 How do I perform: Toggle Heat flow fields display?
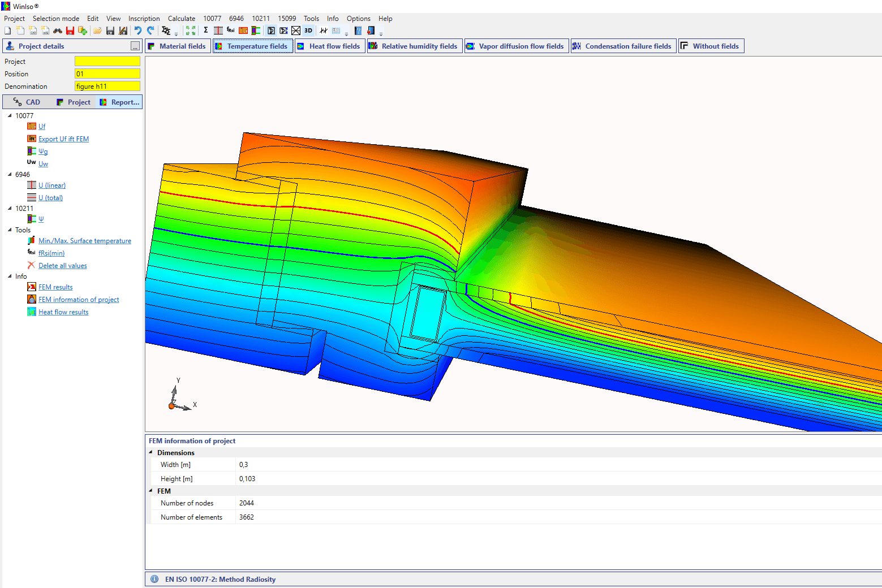(329, 46)
